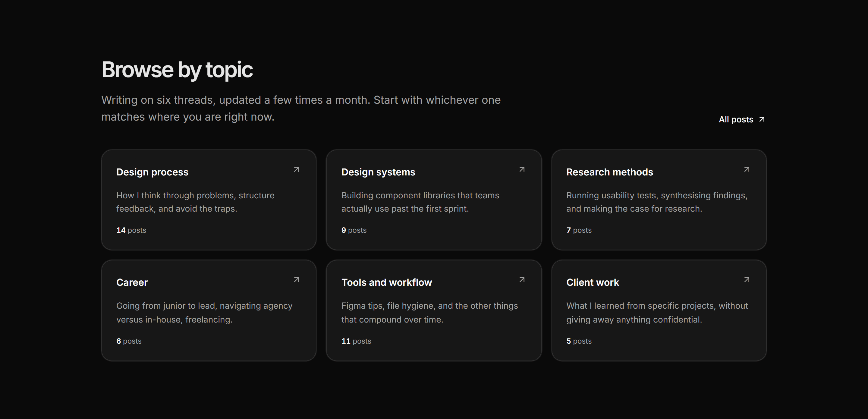The image size is (868, 419).
Task: Open the Design process topic title
Action: point(152,172)
